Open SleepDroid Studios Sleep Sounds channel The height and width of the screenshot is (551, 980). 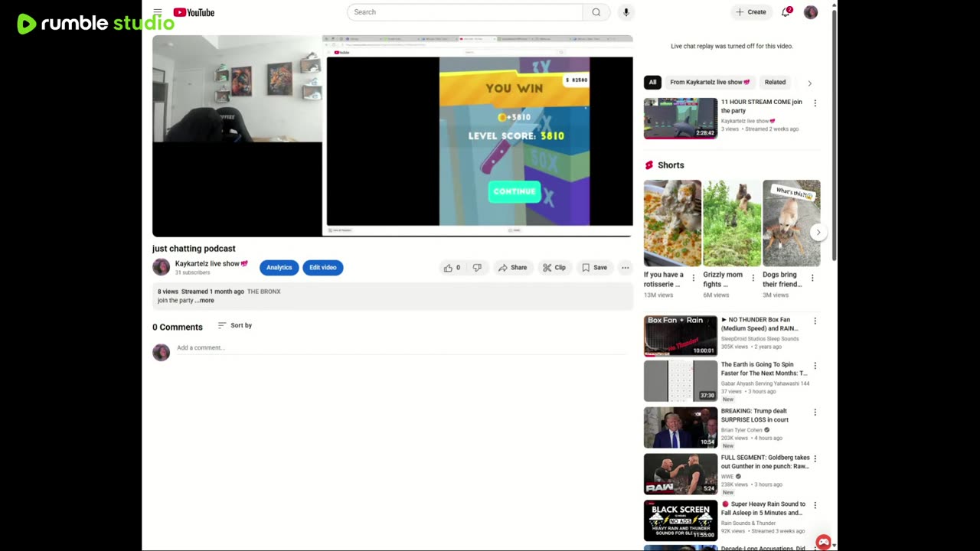point(759,339)
